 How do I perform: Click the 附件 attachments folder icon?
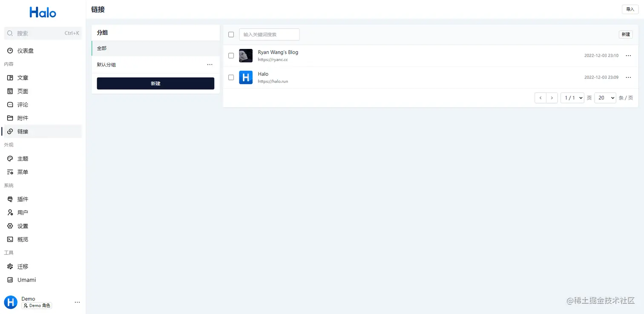(10, 118)
